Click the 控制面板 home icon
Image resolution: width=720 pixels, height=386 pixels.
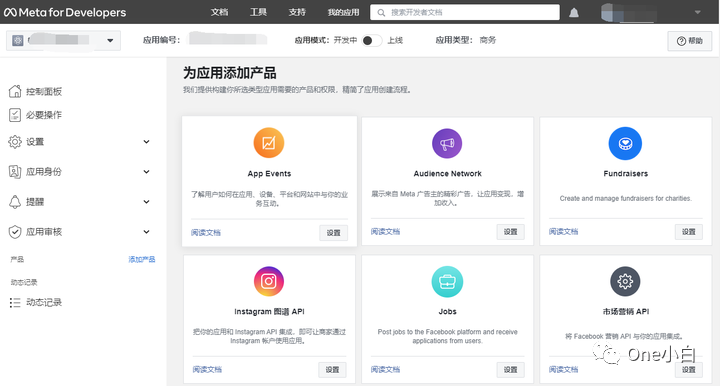pyautogui.click(x=15, y=91)
